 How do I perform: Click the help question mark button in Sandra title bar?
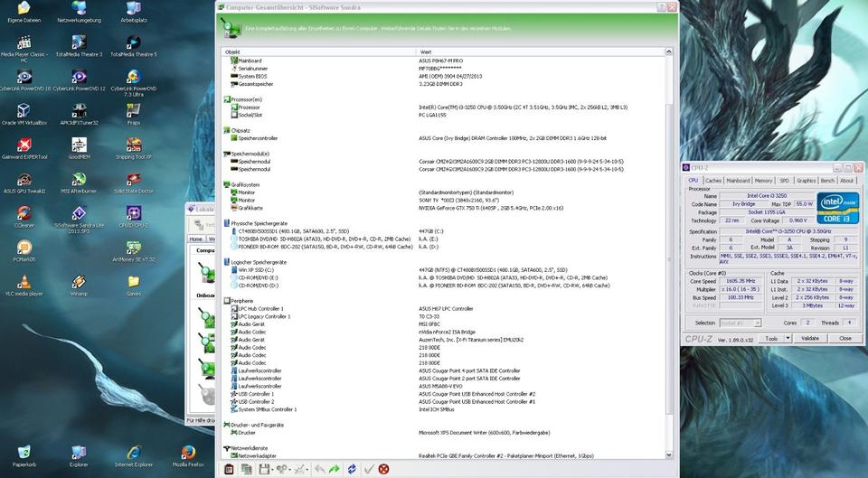[662, 7]
